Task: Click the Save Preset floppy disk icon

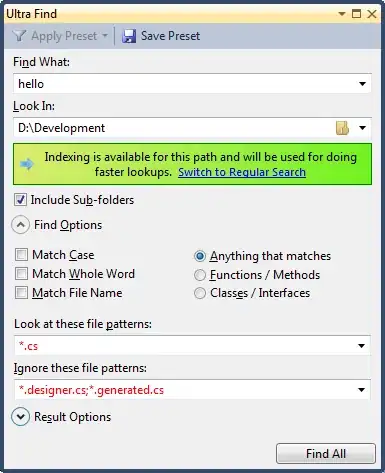Action: coord(129,36)
